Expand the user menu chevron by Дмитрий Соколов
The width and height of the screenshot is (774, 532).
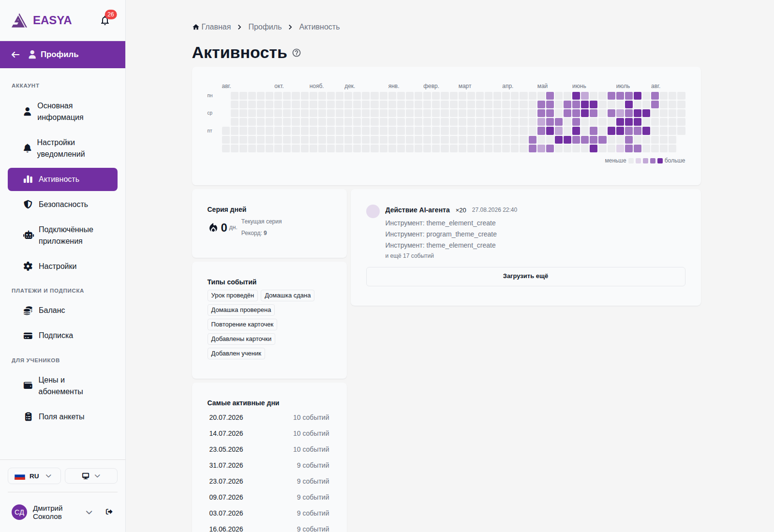click(89, 512)
